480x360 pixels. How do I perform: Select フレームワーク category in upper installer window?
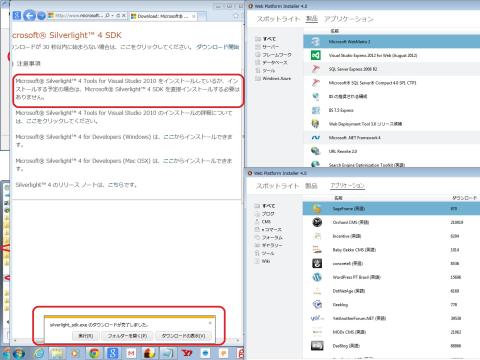tap(277, 55)
